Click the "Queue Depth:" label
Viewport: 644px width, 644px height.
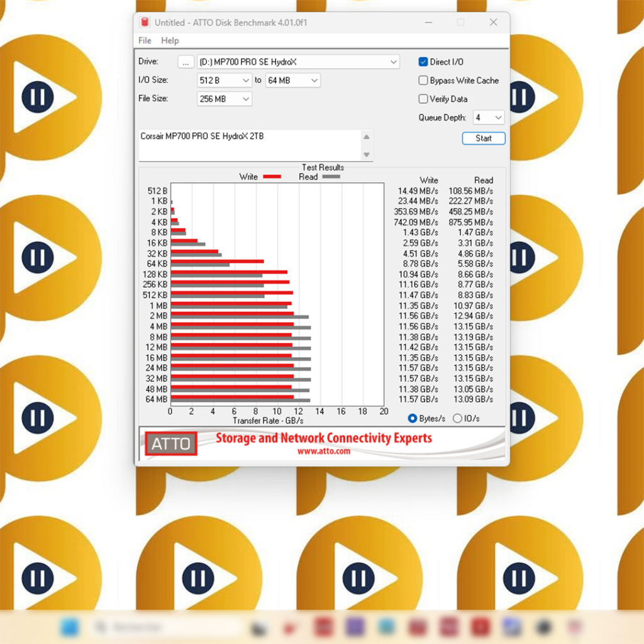pos(442,118)
